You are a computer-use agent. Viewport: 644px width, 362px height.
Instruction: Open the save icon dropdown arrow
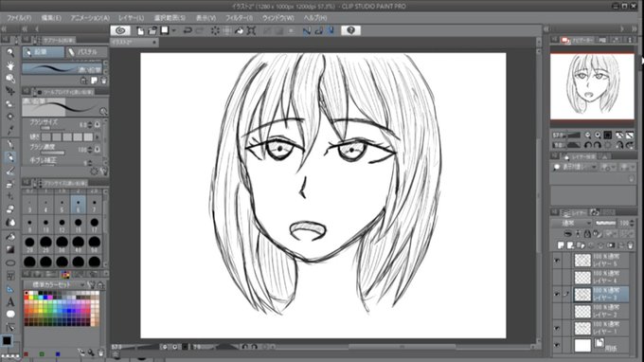(173, 31)
